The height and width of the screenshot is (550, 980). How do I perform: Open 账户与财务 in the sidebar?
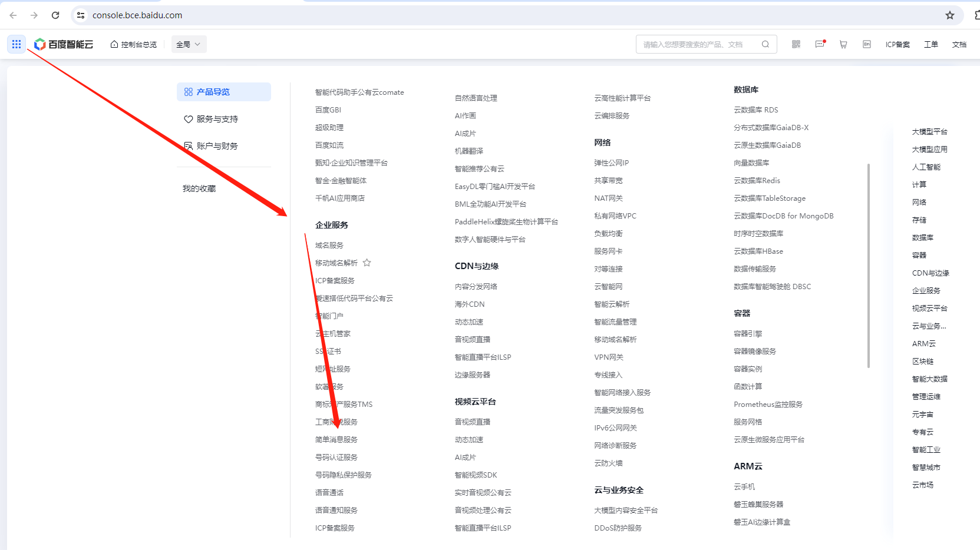pyautogui.click(x=217, y=146)
